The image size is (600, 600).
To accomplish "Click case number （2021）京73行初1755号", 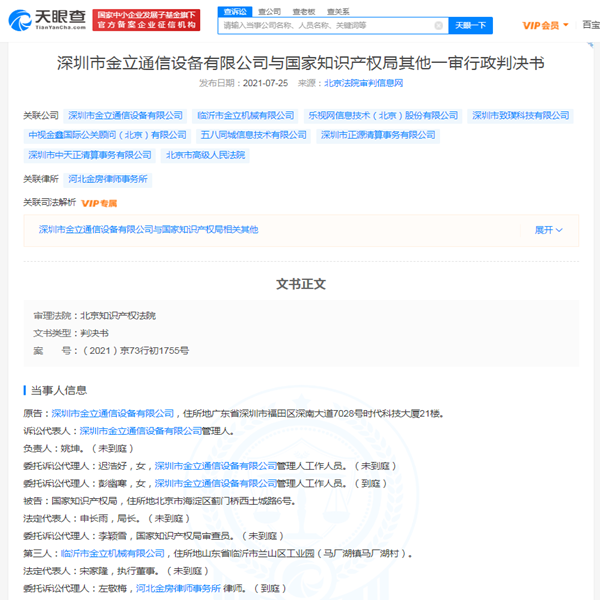I will [135, 351].
